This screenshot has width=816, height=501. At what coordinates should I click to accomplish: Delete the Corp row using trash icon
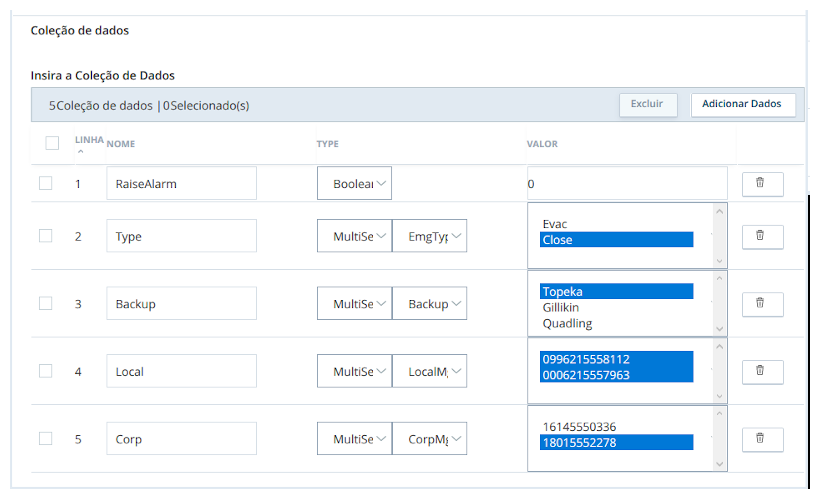click(x=762, y=440)
